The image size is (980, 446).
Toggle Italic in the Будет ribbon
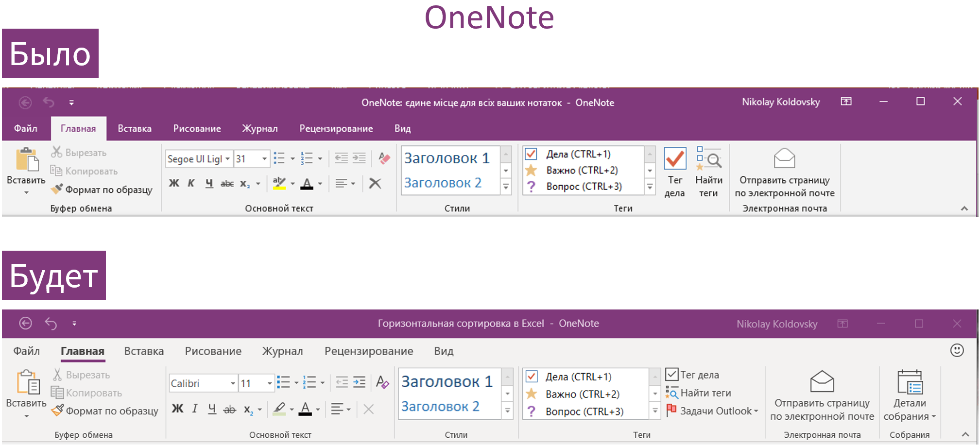195,409
